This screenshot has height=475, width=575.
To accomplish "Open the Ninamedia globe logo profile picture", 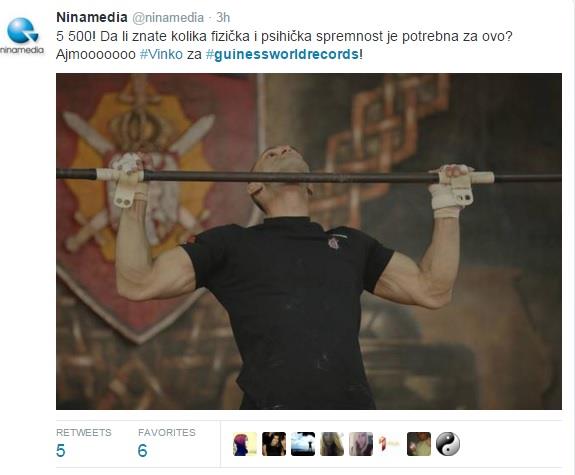I will pyautogui.click(x=22, y=36).
